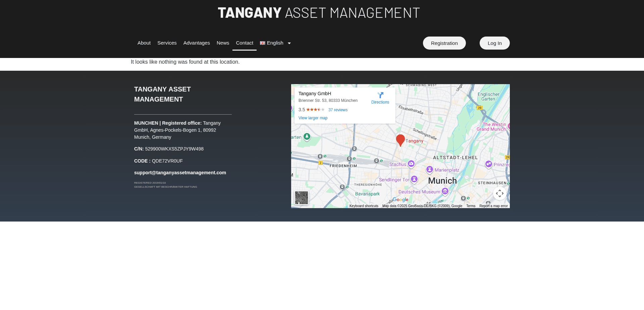This screenshot has height=310, width=644.
Task: Click View larger map
Action: coord(313,118)
